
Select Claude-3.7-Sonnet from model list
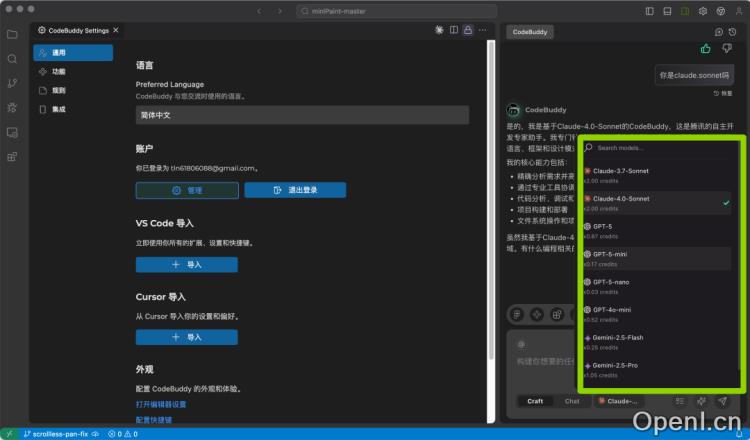point(657,176)
